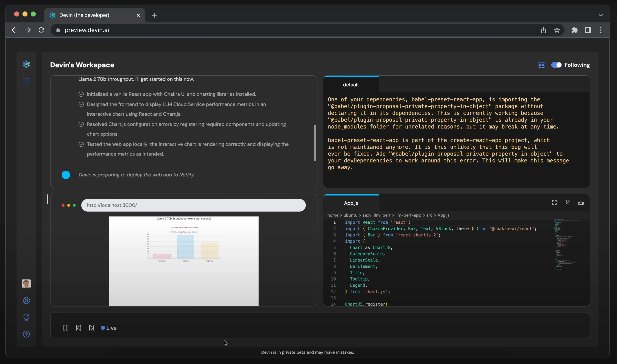
Task: Switch to grid layout view icon
Action: pos(541,65)
